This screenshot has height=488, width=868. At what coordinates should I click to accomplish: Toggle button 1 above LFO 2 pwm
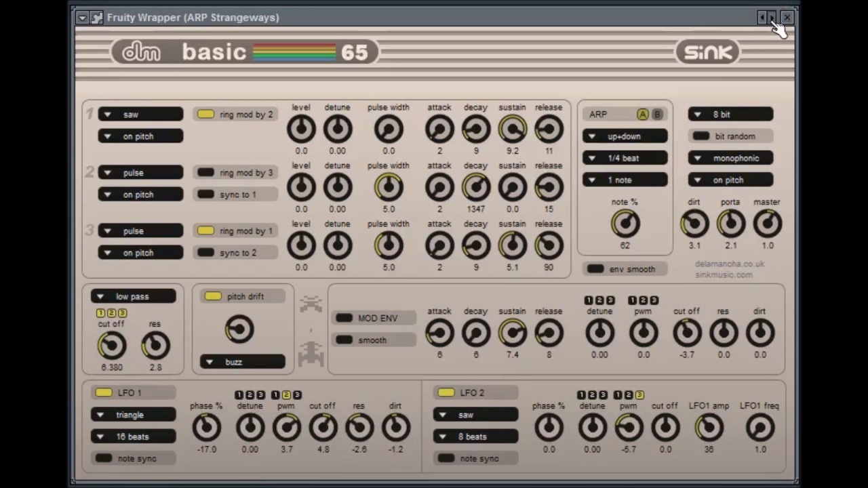tap(618, 394)
